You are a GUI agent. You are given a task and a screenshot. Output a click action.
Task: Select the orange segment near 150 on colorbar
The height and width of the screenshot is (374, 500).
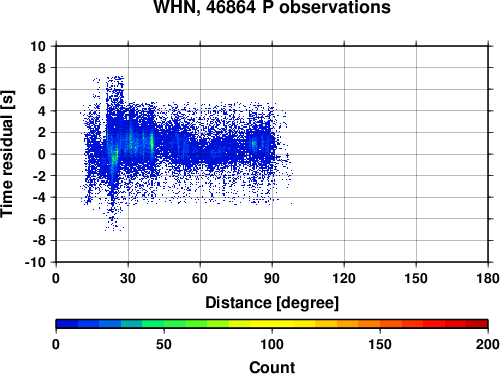pyautogui.click(x=380, y=324)
